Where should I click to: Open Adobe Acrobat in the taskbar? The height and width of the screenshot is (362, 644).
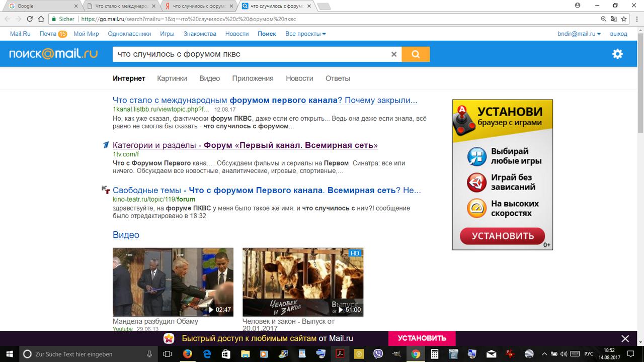[x=340, y=354]
